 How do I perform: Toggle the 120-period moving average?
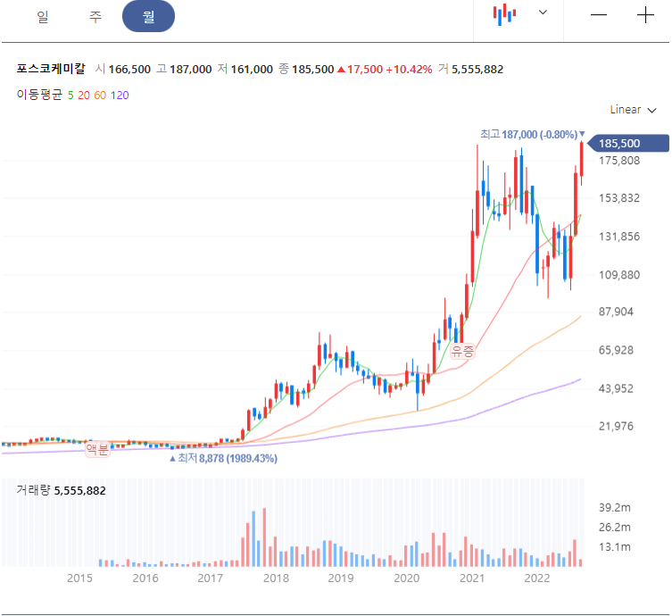tap(120, 96)
